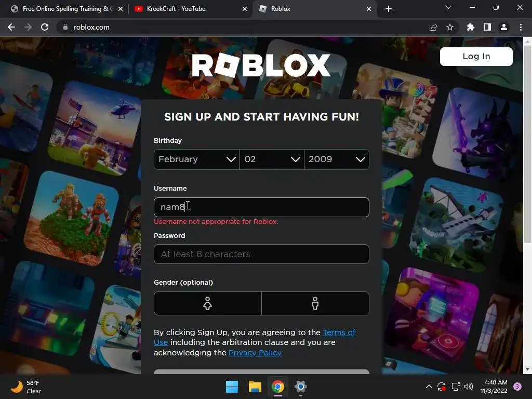Screen dimensions: 532x399
Task: Click the Password field
Action: pos(261,254)
